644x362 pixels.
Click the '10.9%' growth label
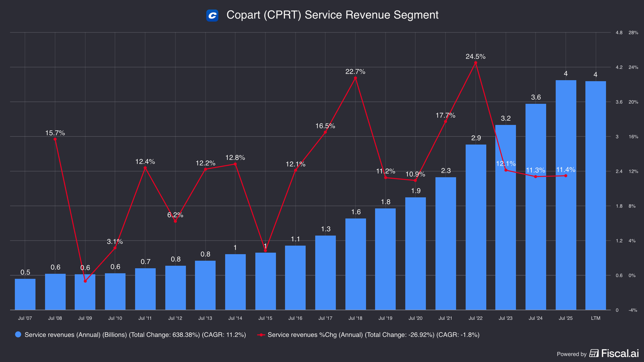[x=415, y=174]
